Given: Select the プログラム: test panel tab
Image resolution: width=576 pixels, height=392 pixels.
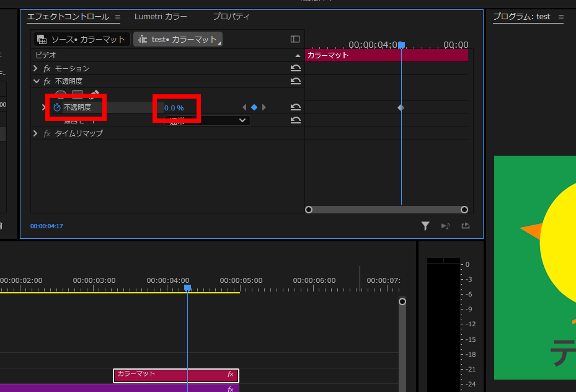Looking at the screenshot, I should [x=521, y=17].
